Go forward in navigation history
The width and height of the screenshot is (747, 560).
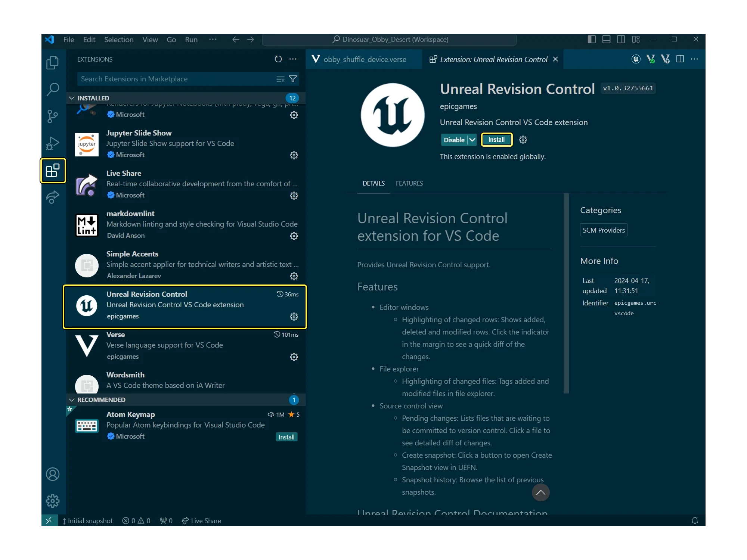pos(251,39)
